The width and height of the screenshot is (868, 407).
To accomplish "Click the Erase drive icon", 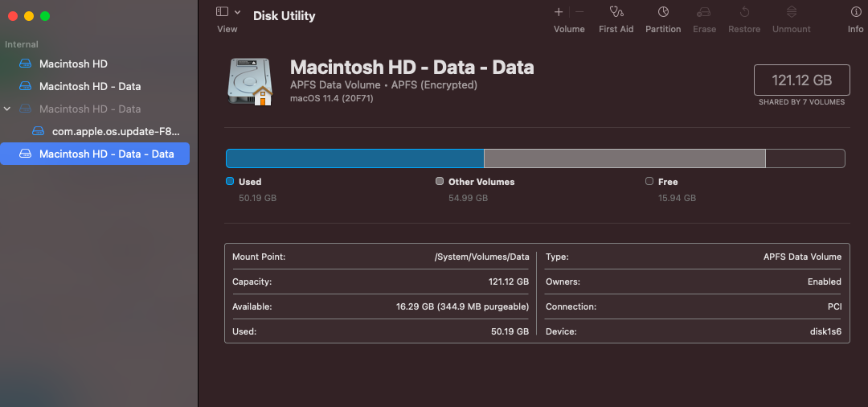I will [x=703, y=11].
